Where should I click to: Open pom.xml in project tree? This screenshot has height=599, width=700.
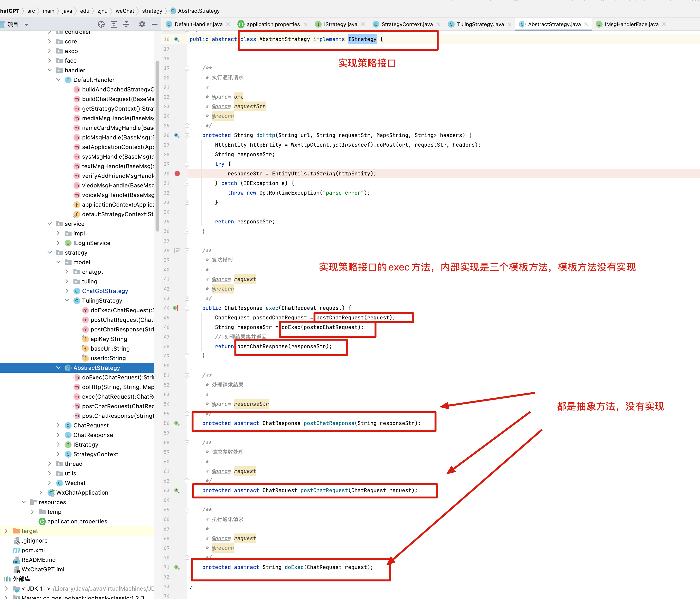[33, 550]
